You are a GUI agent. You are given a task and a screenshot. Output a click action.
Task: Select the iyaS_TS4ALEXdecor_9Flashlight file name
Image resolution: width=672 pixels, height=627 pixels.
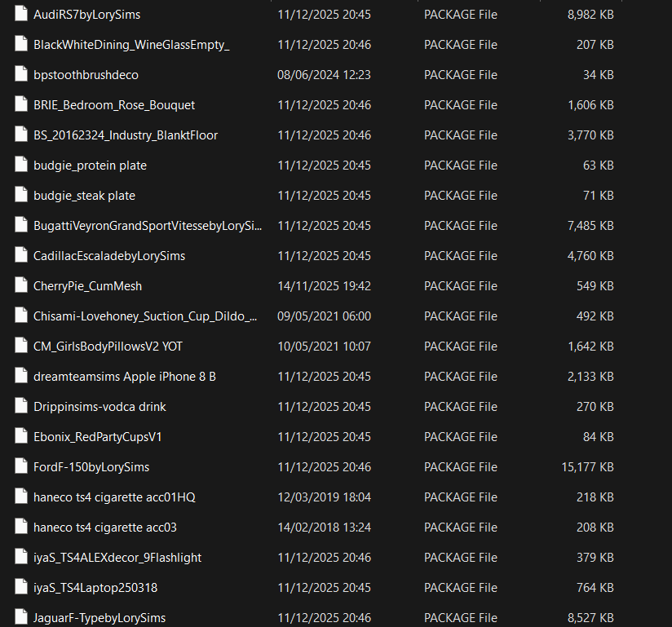pyautogui.click(x=117, y=558)
